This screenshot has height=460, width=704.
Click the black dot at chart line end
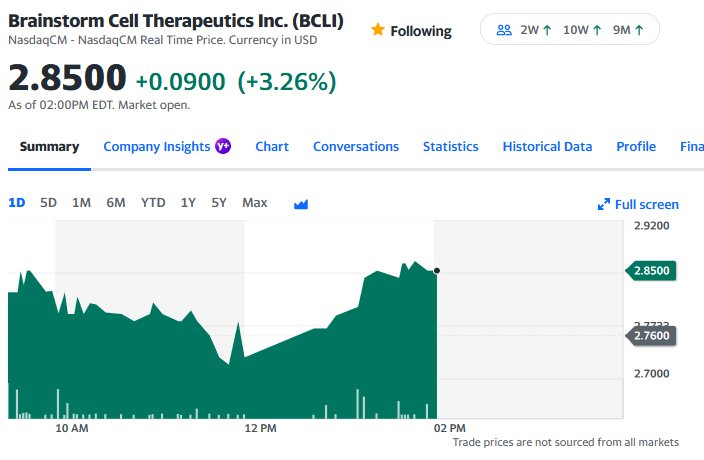click(437, 271)
